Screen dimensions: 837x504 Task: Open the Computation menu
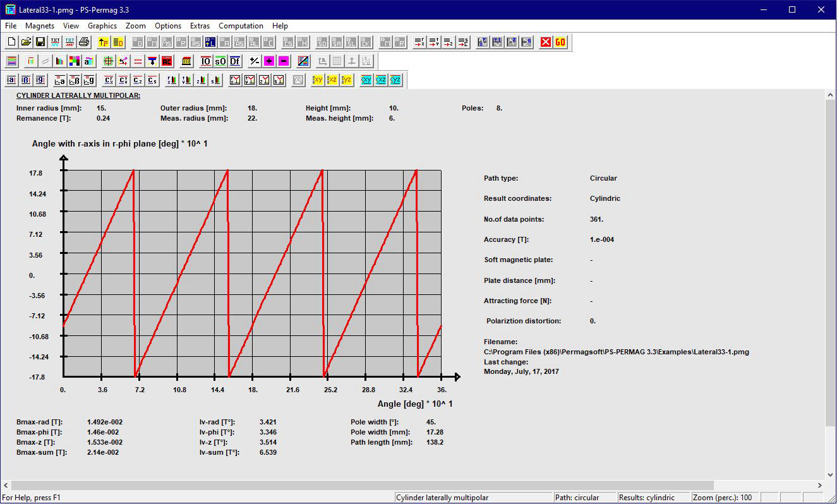[x=241, y=26]
